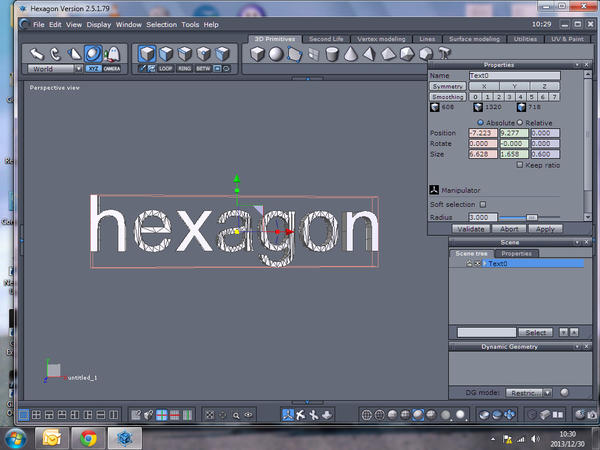
Task: Tick the Soft selection checkbox
Action: pos(483,204)
